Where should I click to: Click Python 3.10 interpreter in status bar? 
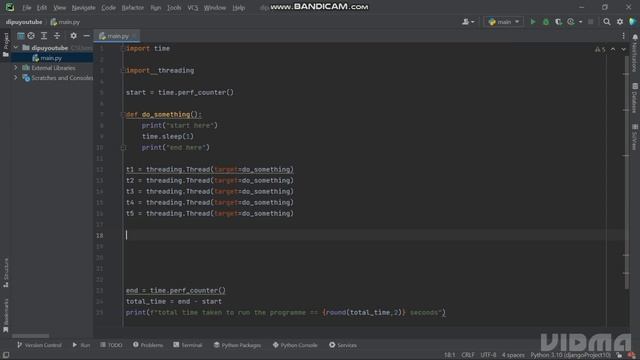[571, 355]
